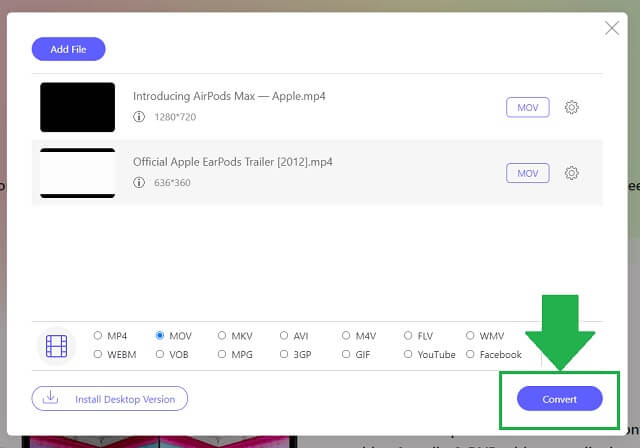Click MOV format button for AirPods Max video
This screenshot has width=640, height=448.
(528, 107)
